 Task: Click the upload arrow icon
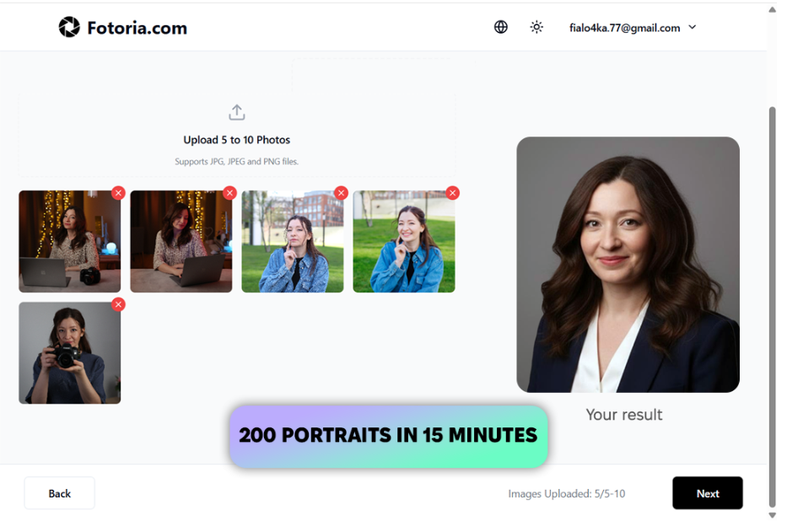click(236, 111)
